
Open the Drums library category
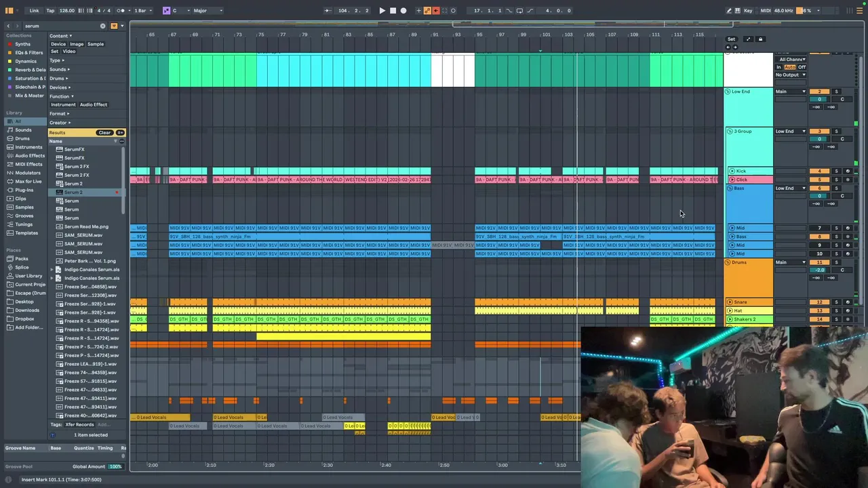pyautogui.click(x=22, y=138)
